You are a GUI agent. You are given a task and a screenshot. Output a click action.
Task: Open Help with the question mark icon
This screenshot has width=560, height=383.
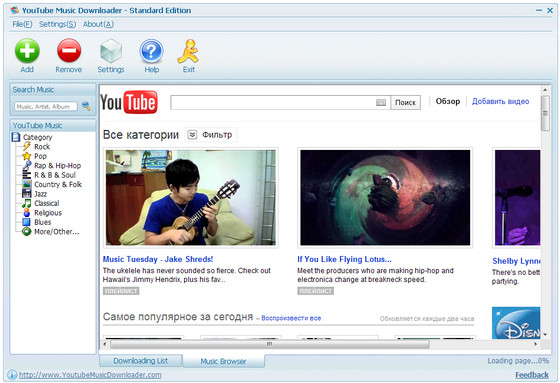pyautogui.click(x=151, y=51)
